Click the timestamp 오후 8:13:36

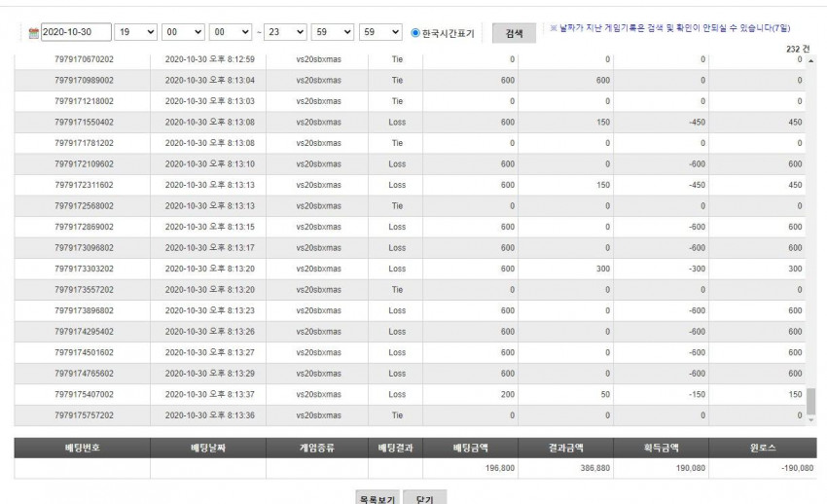click(x=233, y=415)
